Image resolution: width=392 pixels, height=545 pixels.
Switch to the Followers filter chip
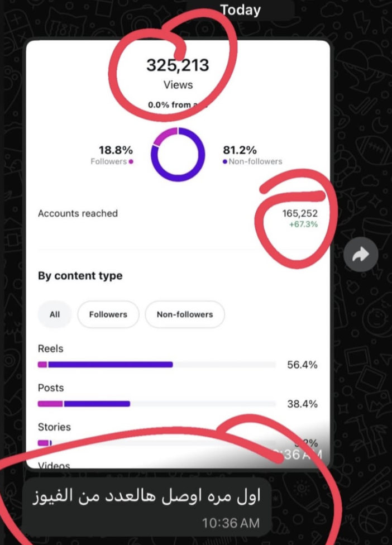[x=108, y=314]
